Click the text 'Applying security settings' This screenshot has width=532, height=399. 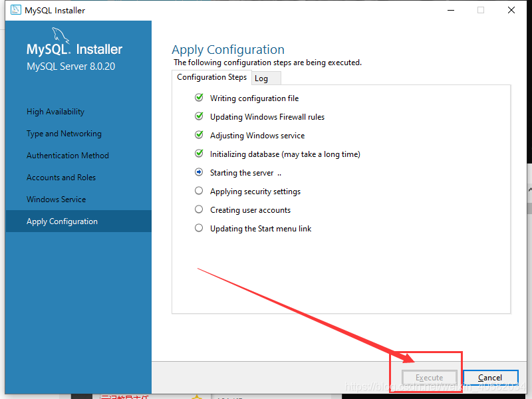click(x=255, y=192)
